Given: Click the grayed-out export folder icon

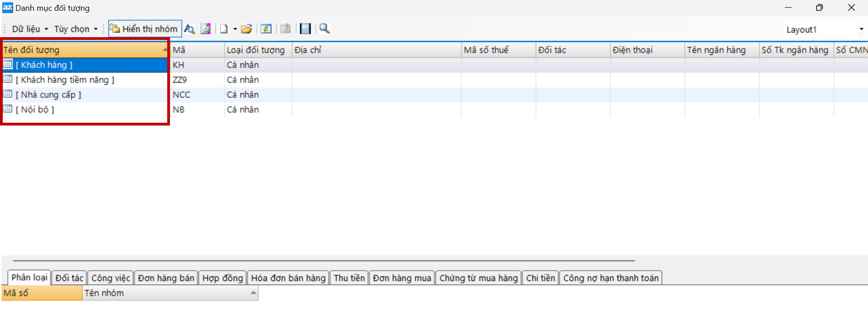Looking at the screenshot, I should tap(285, 29).
